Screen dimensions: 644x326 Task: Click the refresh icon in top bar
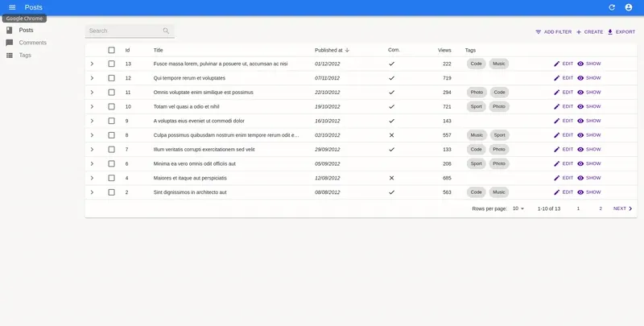pyautogui.click(x=612, y=7)
